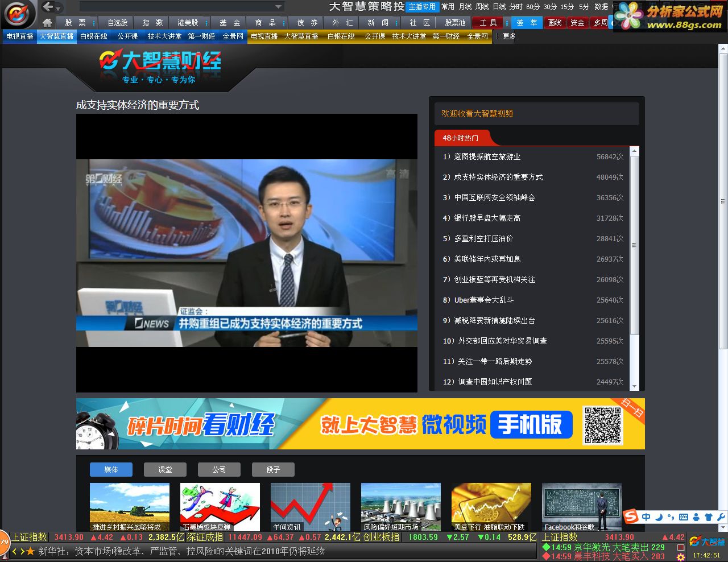Open the 石墨烯板块反弹 thumbnail
Viewport: 728px width, 562px height.
[x=220, y=507]
